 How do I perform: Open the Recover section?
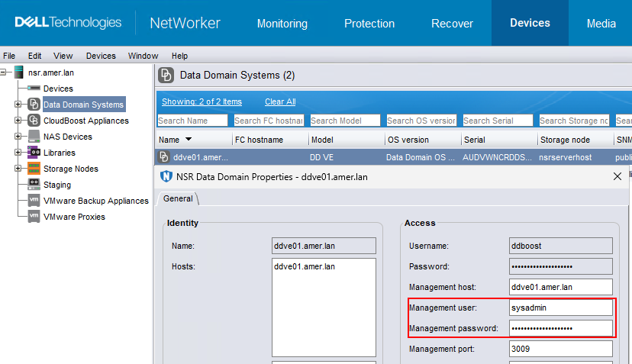[452, 24]
